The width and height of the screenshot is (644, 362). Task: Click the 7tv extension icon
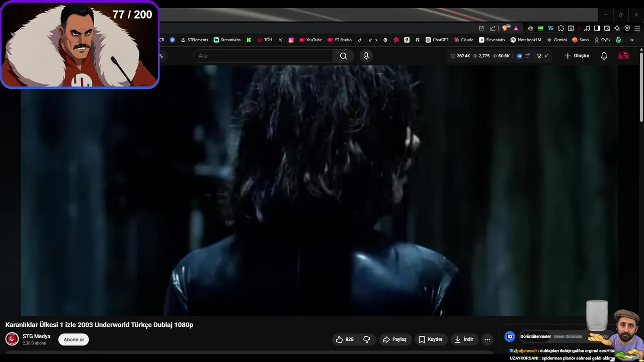tap(550, 28)
